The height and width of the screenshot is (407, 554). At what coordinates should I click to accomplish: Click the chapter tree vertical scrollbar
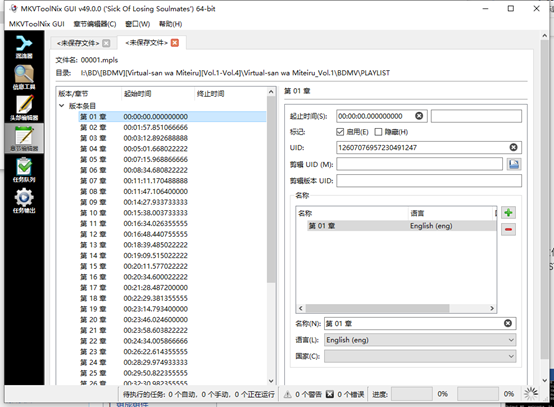[271, 189]
